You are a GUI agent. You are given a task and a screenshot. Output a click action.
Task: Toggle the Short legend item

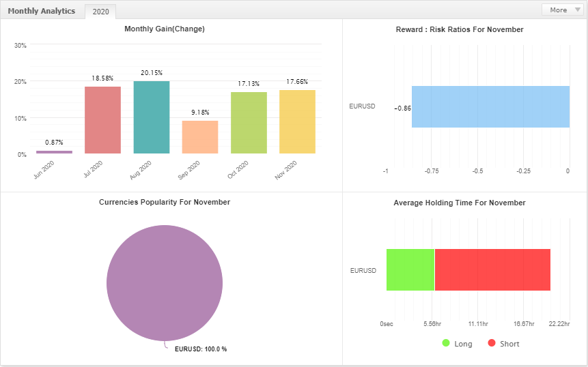pos(503,343)
